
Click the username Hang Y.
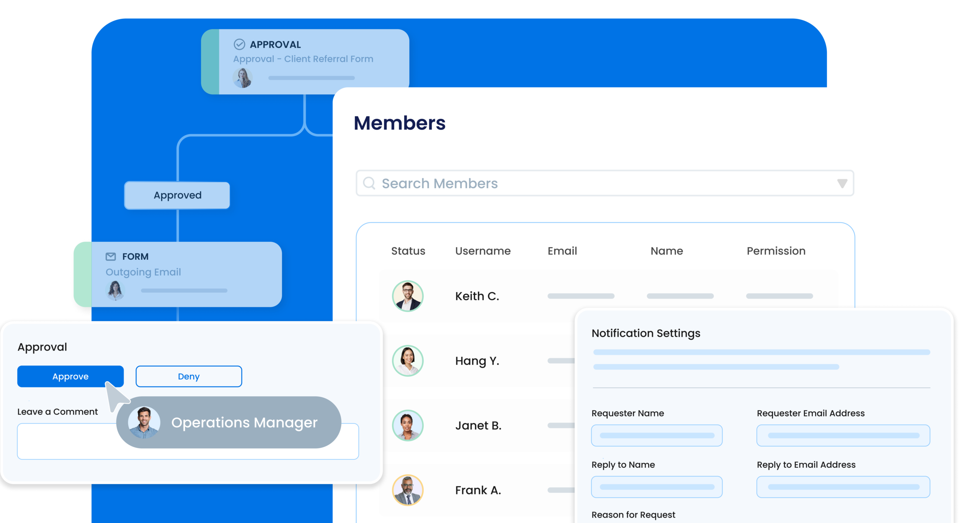(x=477, y=361)
